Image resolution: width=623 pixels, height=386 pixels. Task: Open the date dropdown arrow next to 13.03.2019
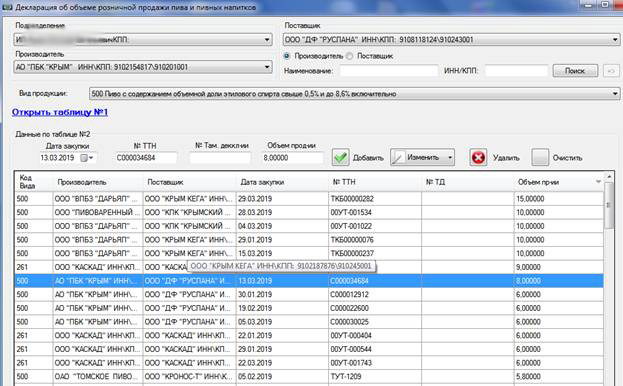pos(91,158)
